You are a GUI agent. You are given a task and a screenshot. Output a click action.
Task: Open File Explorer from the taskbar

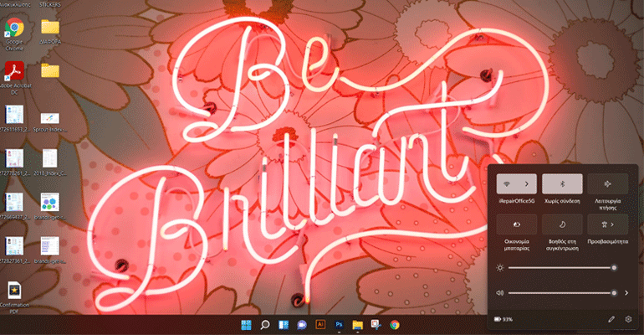click(x=358, y=325)
